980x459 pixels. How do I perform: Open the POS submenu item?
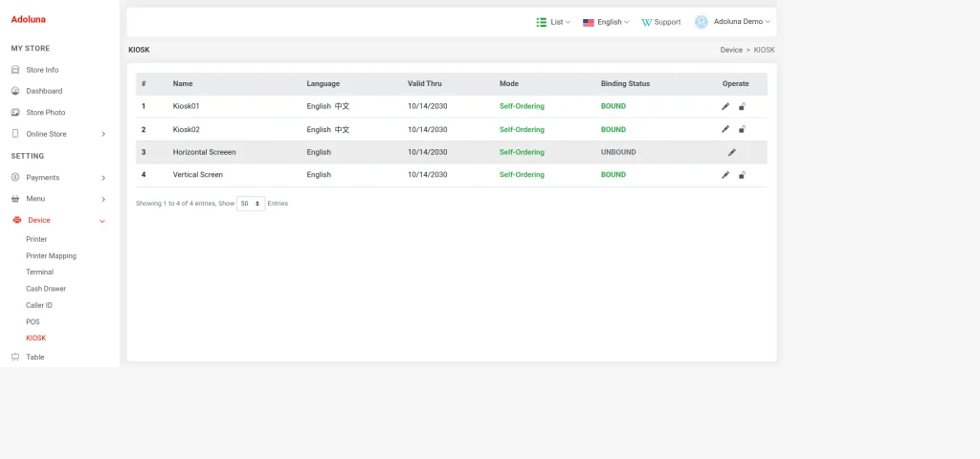tap(33, 321)
